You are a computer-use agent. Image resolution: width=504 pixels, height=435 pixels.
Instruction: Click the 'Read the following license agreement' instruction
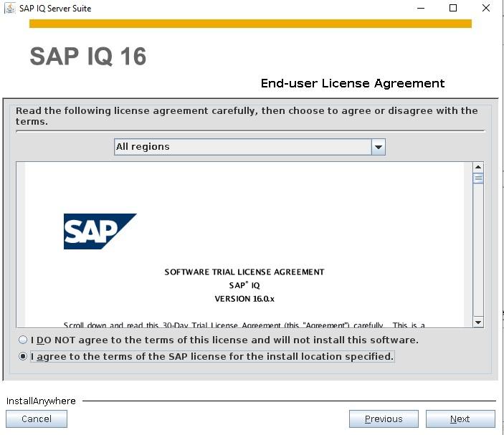pos(247,116)
